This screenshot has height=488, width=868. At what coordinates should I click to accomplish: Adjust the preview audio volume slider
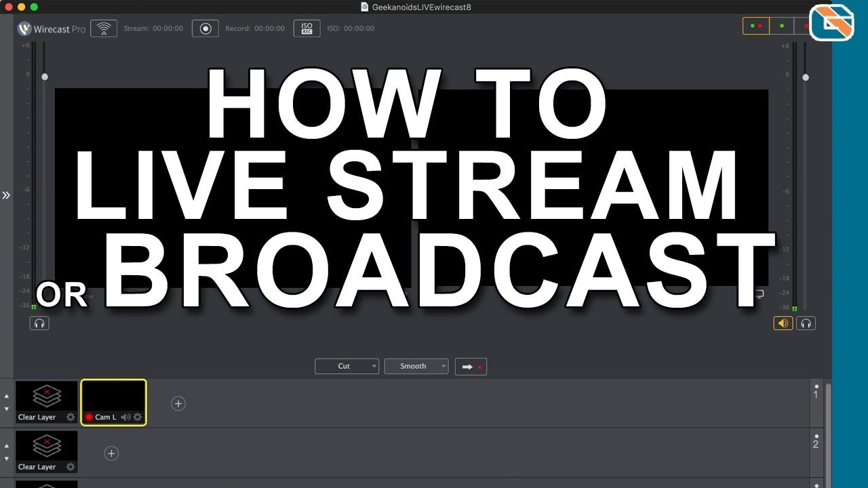[45, 77]
